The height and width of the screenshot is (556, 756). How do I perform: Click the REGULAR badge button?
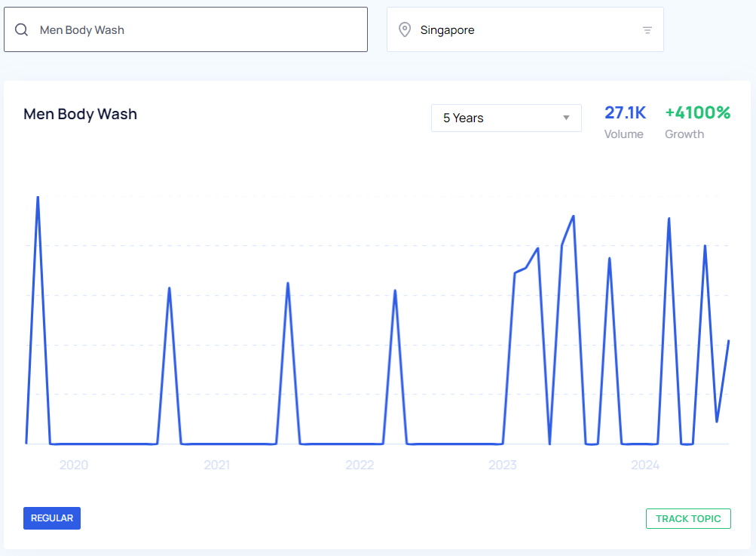pyautogui.click(x=52, y=518)
